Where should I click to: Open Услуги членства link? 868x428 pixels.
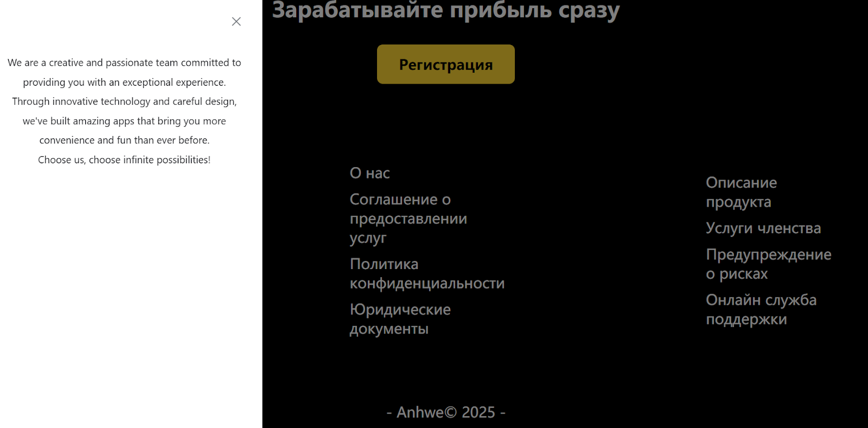pos(763,228)
